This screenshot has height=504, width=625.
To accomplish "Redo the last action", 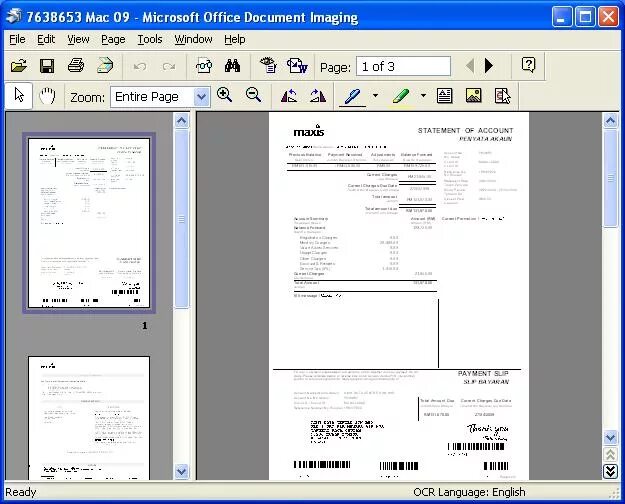I will pos(169,66).
